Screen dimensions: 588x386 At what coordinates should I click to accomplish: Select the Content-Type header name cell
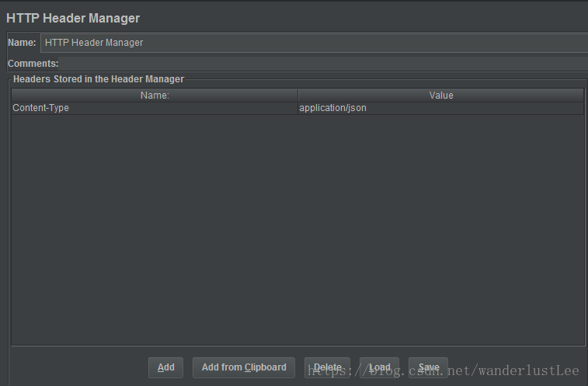tap(155, 108)
